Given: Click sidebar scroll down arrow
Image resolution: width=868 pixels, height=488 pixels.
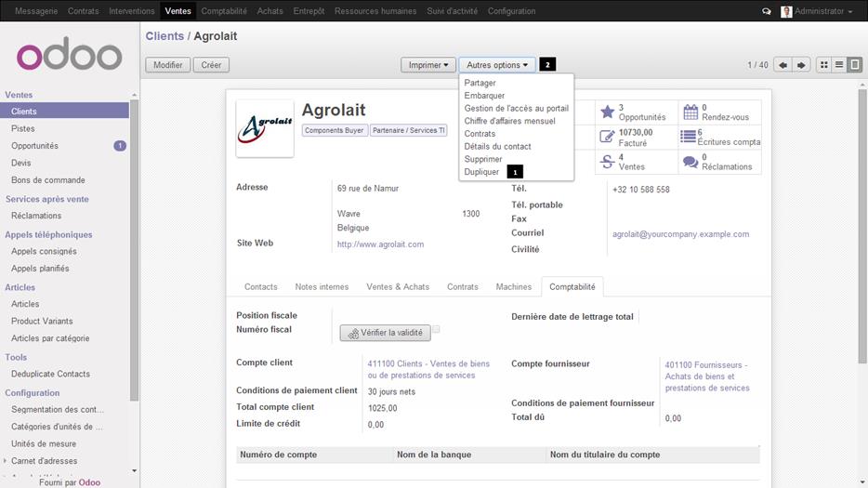Looking at the screenshot, I should (134, 471).
